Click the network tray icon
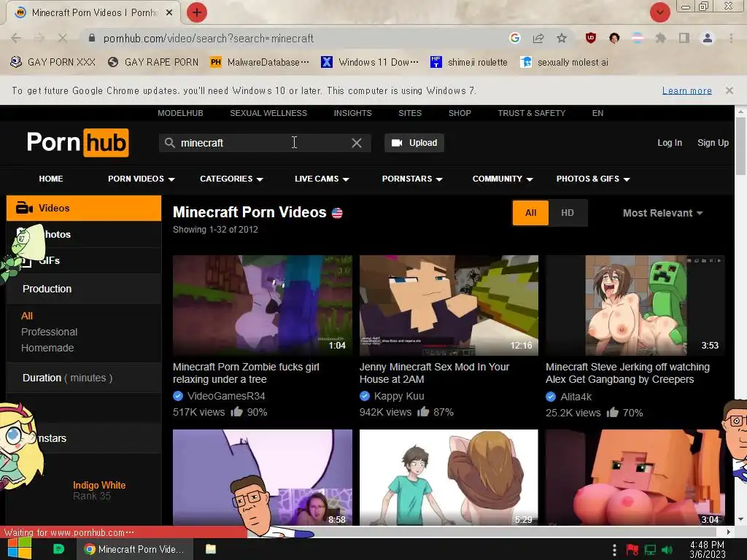 tap(650, 550)
